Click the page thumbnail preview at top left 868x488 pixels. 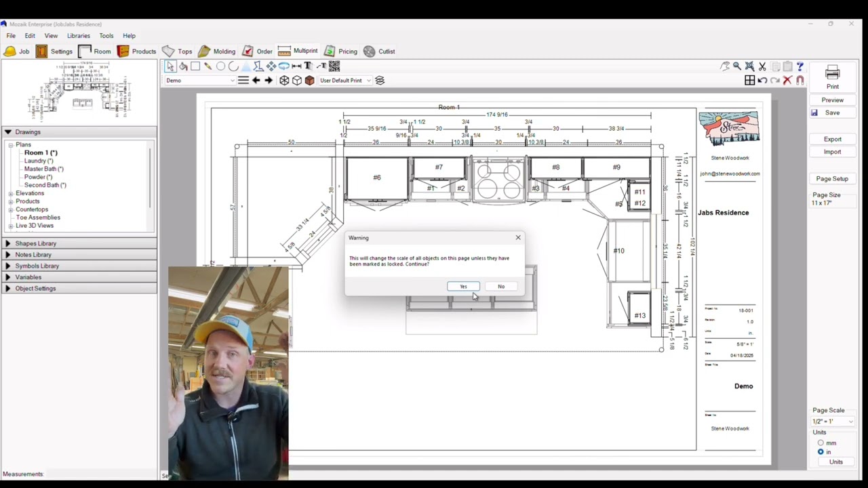point(79,92)
